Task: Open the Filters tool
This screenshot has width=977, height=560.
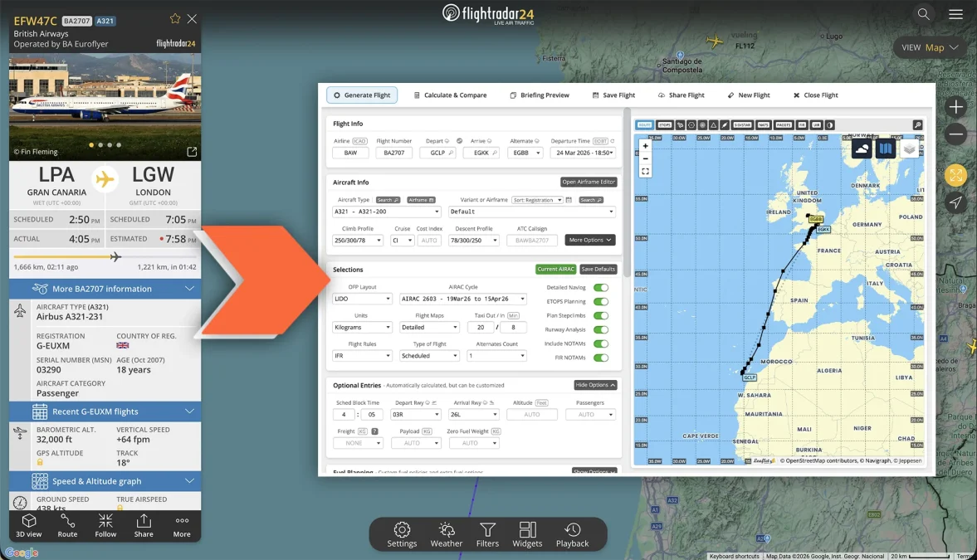Action: (x=487, y=534)
